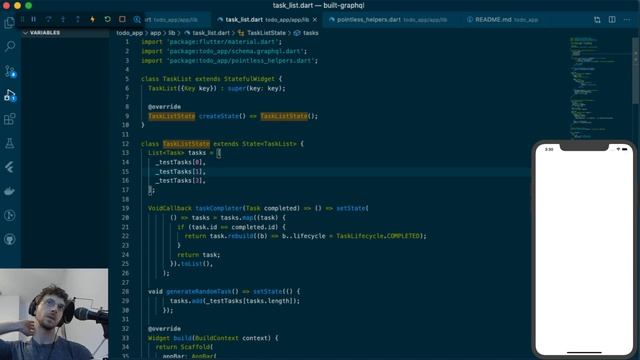The height and width of the screenshot is (360, 640).
Task: Switch to the partially hidden first editor tab
Action: coord(177,20)
